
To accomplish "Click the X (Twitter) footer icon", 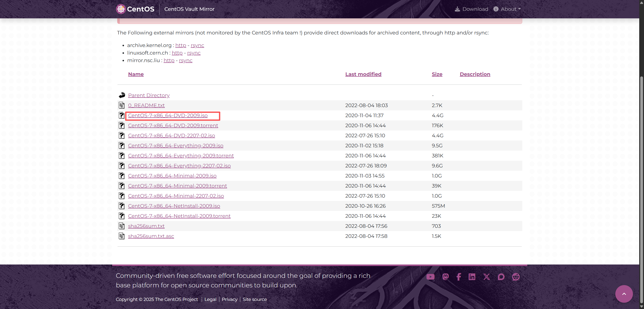I will click(487, 277).
